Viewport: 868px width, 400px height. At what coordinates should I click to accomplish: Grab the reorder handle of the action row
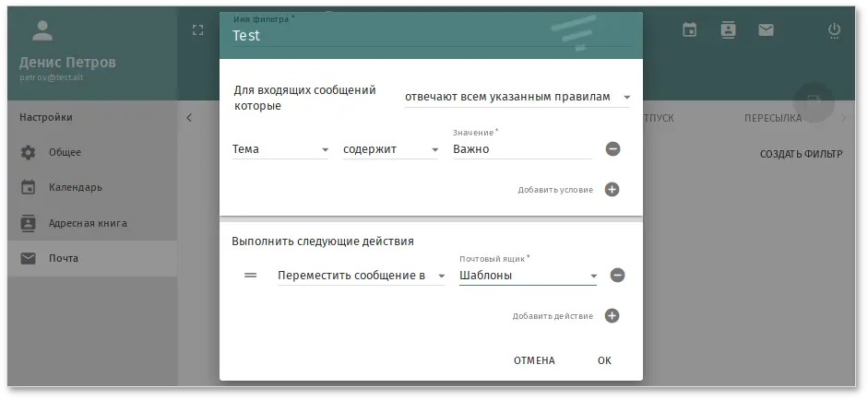click(250, 275)
